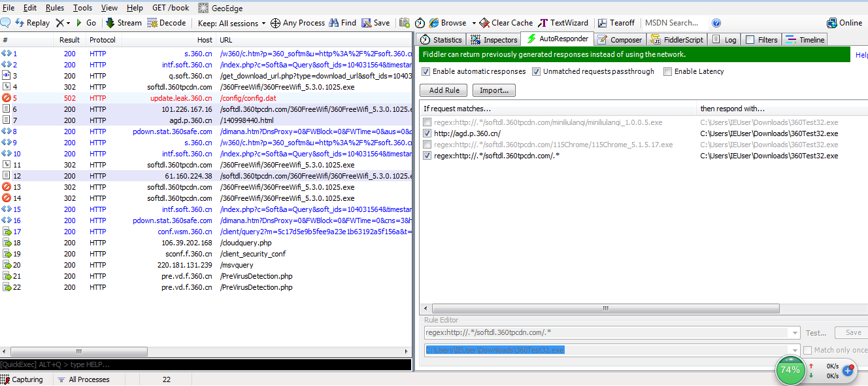Viewport: 868px width, 386px height.
Task: Select session 5 with 502 result
Action: click(206, 98)
